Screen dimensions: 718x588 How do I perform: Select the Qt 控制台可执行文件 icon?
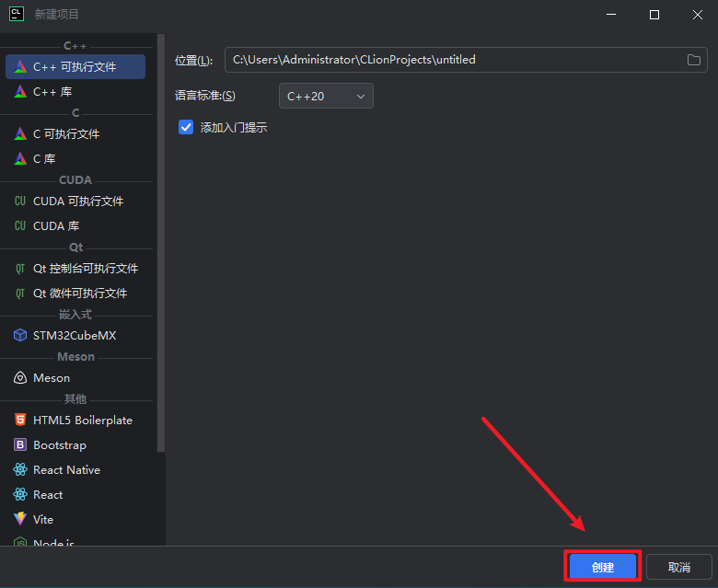tap(20, 269)
